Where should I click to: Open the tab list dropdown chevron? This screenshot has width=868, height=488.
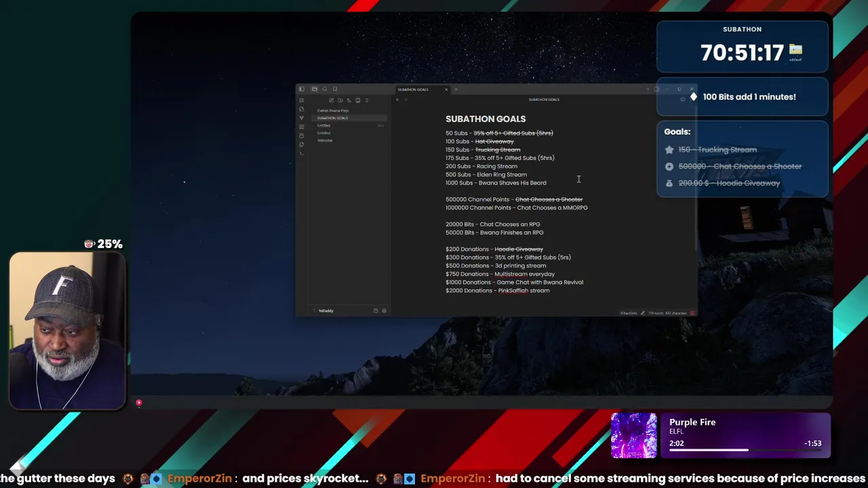click(648, 89)
